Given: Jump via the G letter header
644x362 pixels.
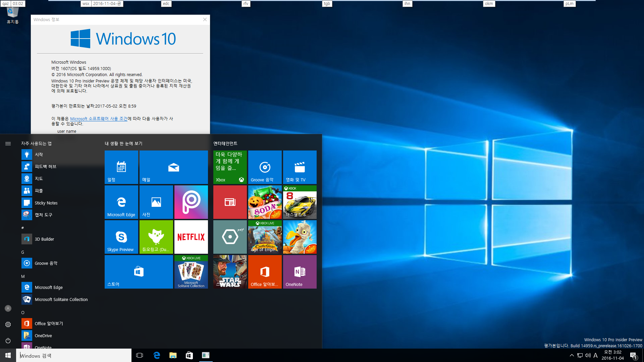Looking at the screenshot, I should [x=23, y=252].
